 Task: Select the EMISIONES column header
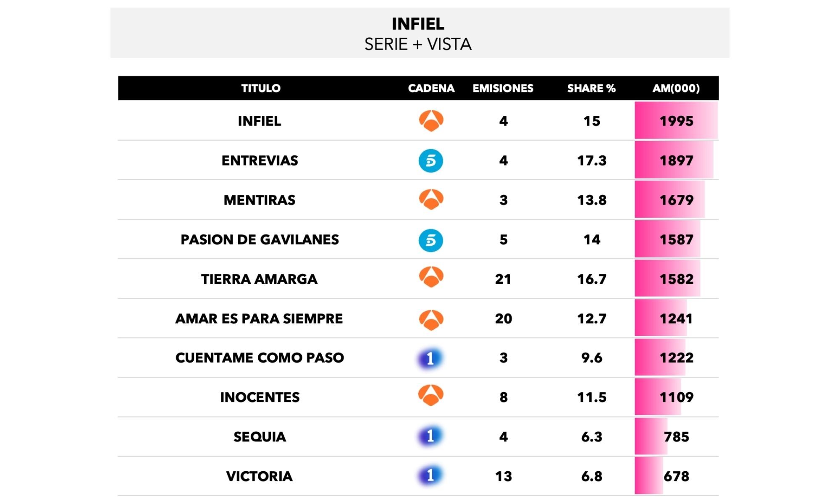point(503,88)
